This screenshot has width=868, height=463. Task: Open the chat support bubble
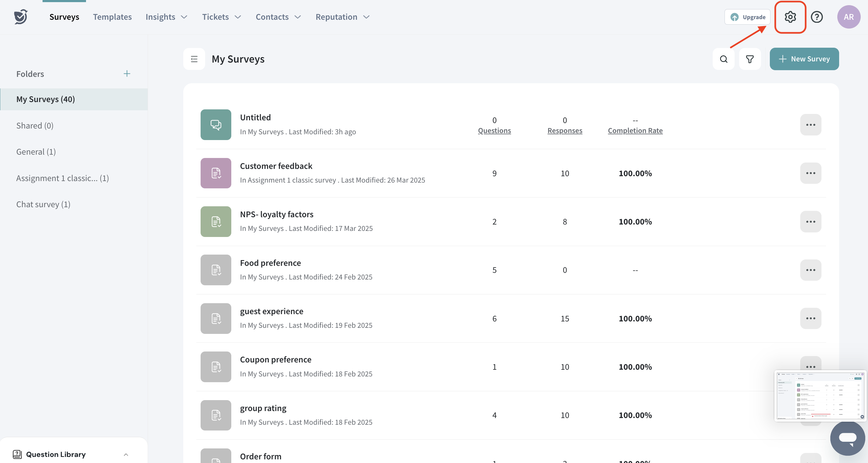(847, 438)
